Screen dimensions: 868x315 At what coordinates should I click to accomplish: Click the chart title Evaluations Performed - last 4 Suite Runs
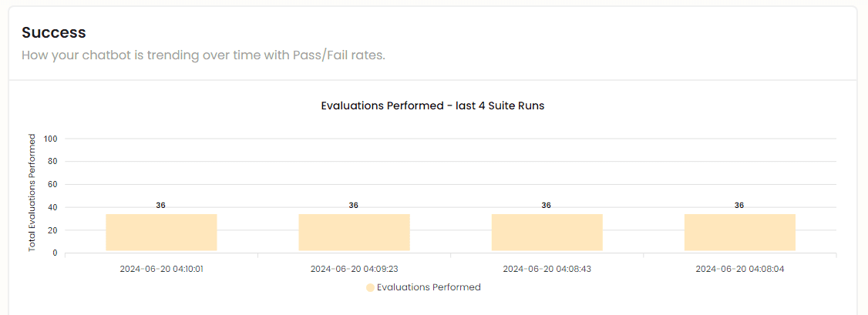[433, 106]
